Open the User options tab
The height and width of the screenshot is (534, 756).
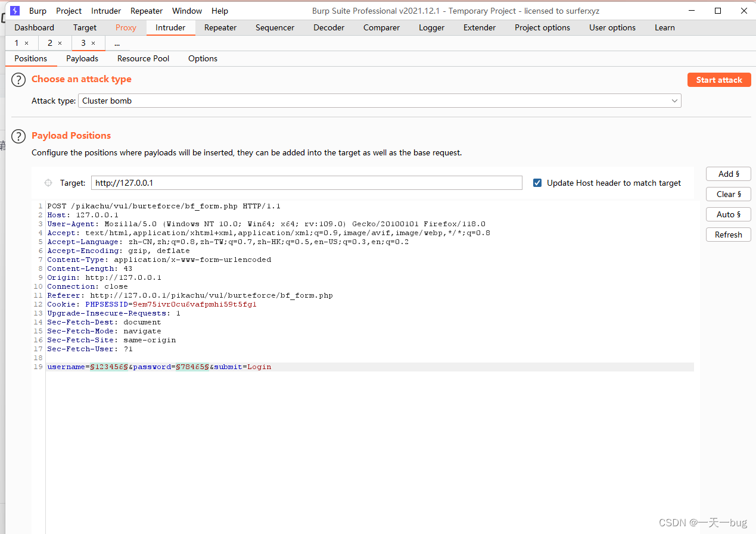click(x=612, y=27)
